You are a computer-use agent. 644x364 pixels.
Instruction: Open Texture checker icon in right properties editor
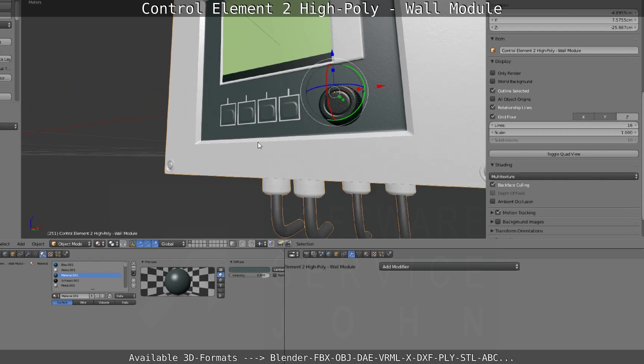pos(374,254)
